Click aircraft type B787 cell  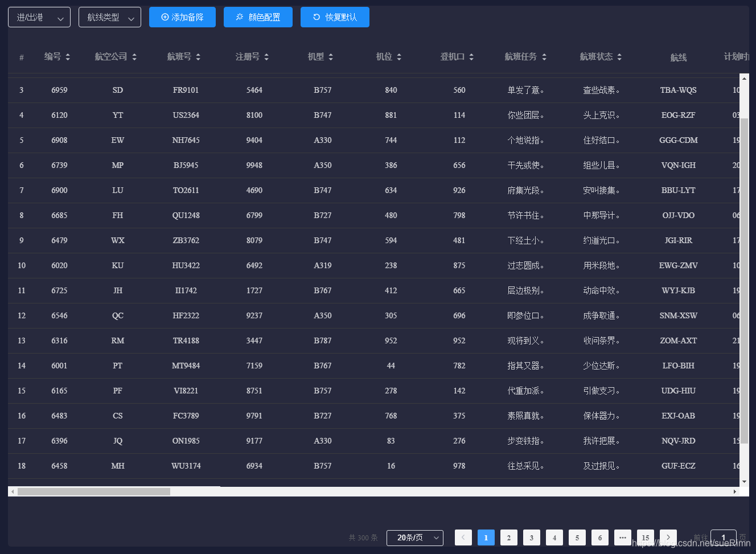[x=323, y=340]
